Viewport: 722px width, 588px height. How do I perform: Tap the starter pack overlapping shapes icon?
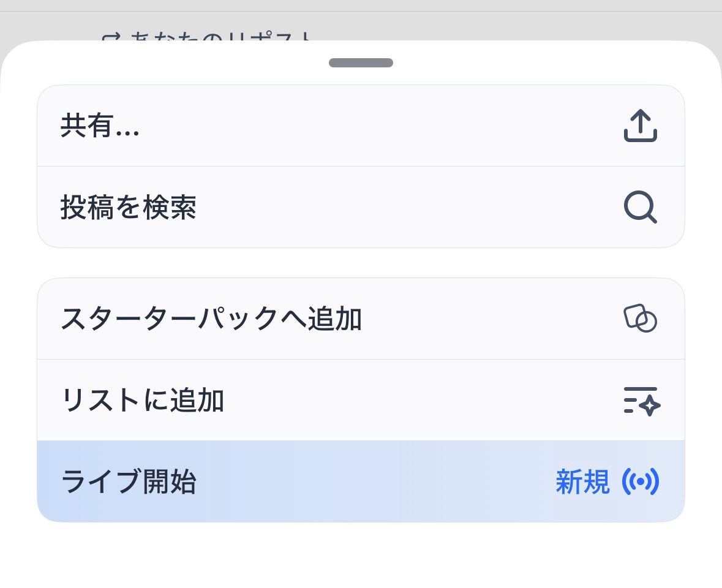tap(640, 318)
